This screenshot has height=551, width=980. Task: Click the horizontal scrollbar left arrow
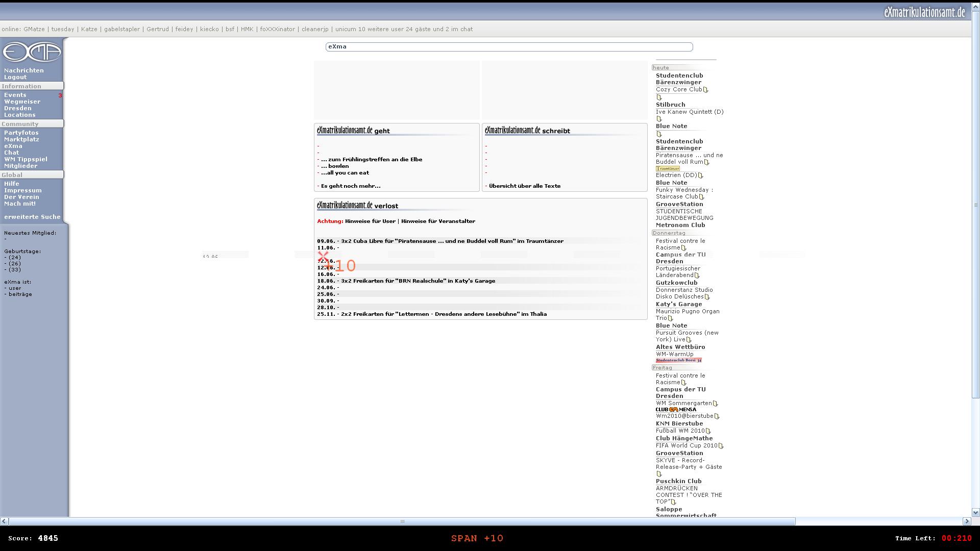pyautogui.click(x=4, y=521)
